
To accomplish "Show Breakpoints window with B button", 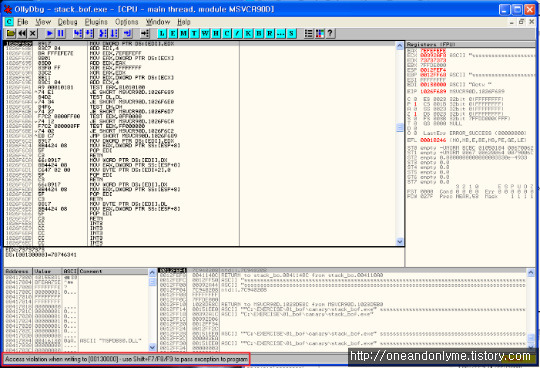I will 259,33.
